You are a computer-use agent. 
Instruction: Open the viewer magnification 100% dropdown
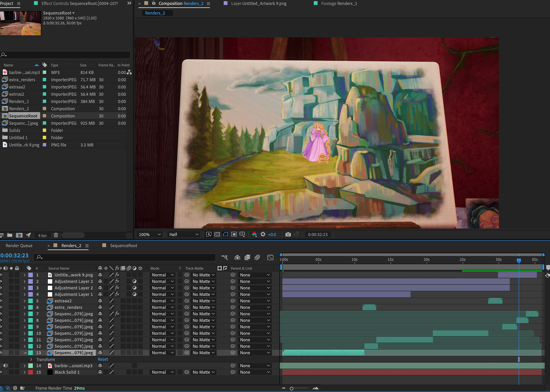(150, 234)
